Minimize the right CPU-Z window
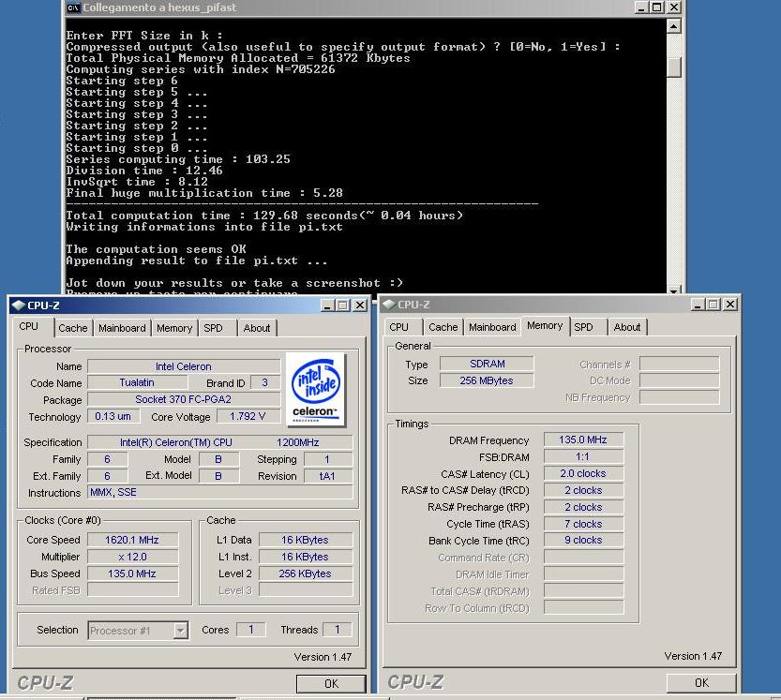781x700 pixels. (x=698, y=305)
